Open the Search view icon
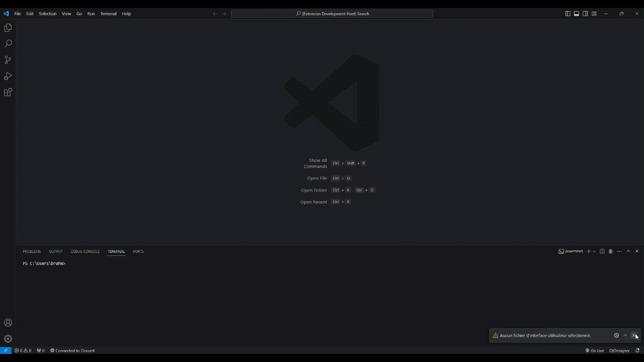 tap(8, 44)
